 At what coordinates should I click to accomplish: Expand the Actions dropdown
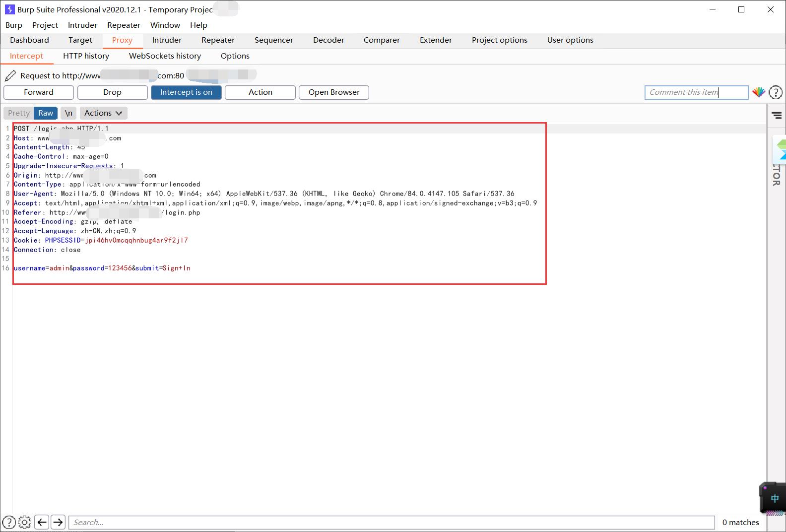(x=103, y=113)
